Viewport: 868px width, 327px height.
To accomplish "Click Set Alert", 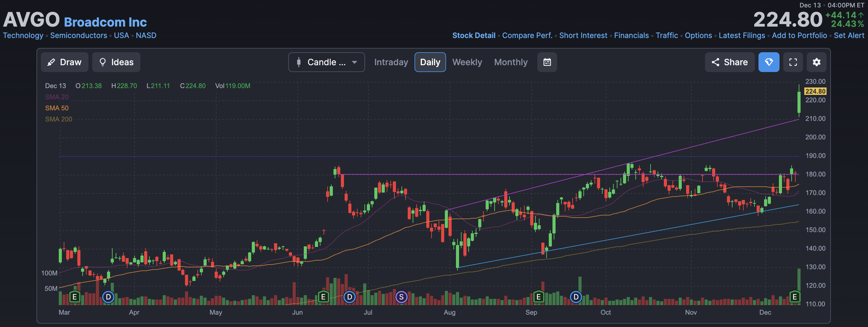I will coord(849,35).
